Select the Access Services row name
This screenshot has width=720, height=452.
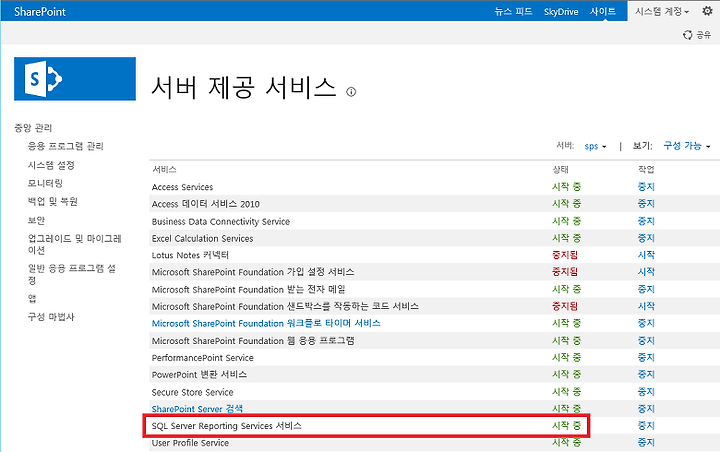[182, 187]
